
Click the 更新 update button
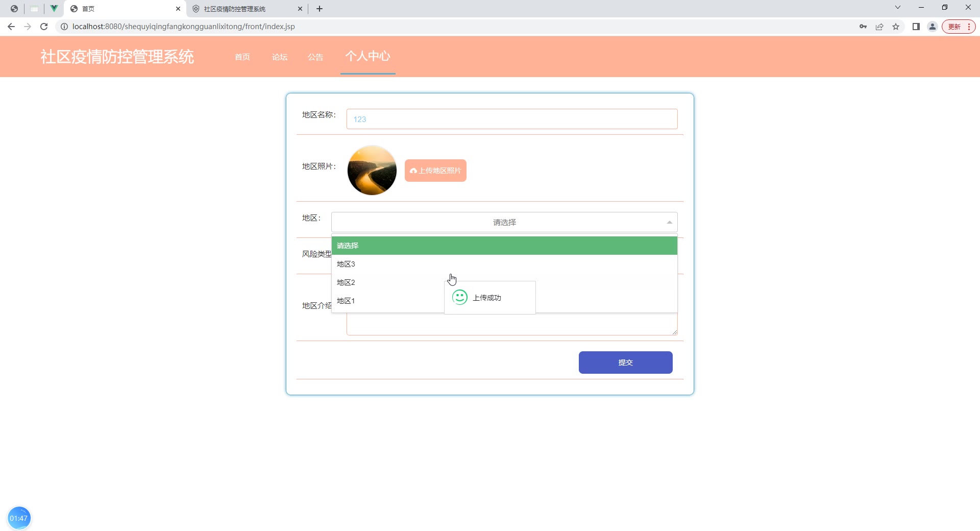(954, 27)
